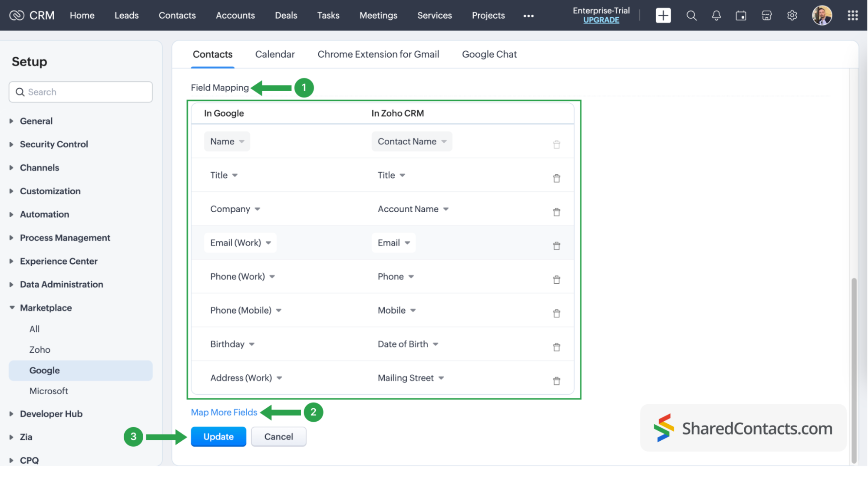
Task: Open the Account Name field dropdown
Action: 413,209
